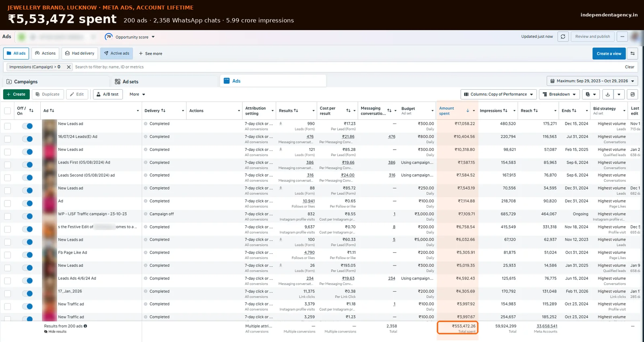Open the More actions dropdown
644x342 pixels.
[x=137, y=94]
